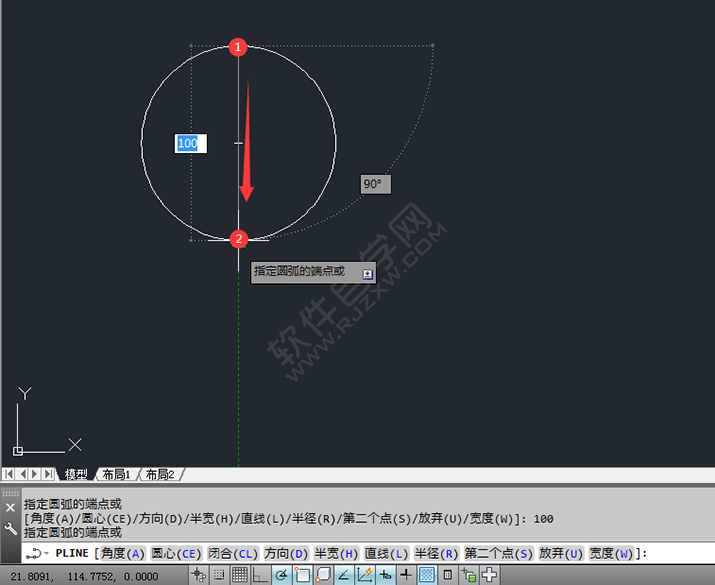Go to next layout tab arrow
715x585 pixels.
[x=34, y=474]
